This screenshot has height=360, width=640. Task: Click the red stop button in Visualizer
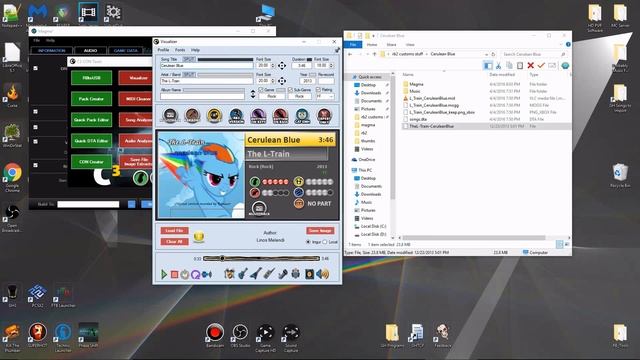pyautogui.click(x=174, y=275)
